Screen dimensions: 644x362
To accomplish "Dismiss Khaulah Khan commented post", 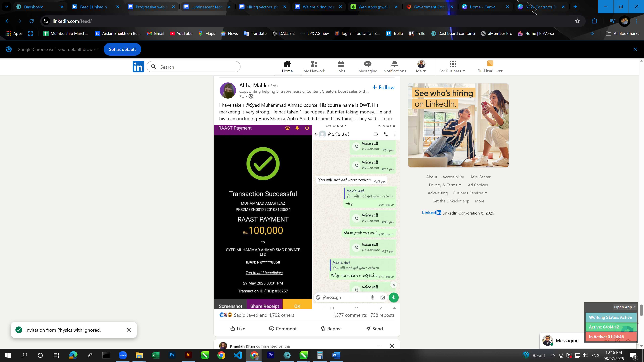I will pyautogui.click(x=392, y=346).
